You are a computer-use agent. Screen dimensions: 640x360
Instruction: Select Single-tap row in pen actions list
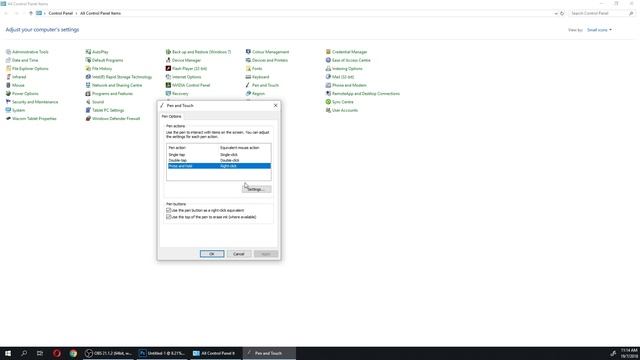[219, 155]
